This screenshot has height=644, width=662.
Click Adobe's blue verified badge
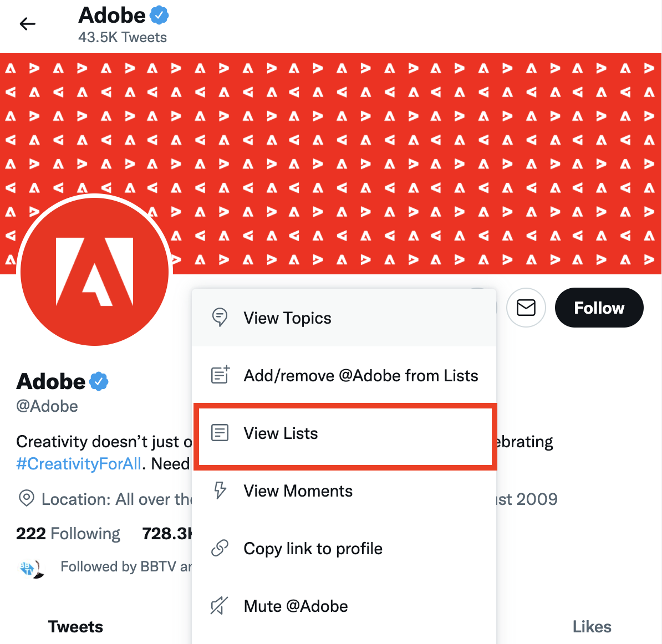158,14
